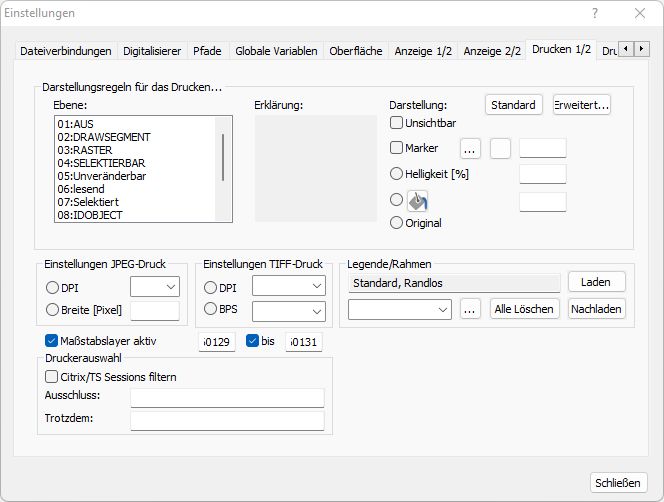Click the Maßstabslayer start field 0129
The image size is (664, 502).
pyautogui.click(x=217, y=342)
